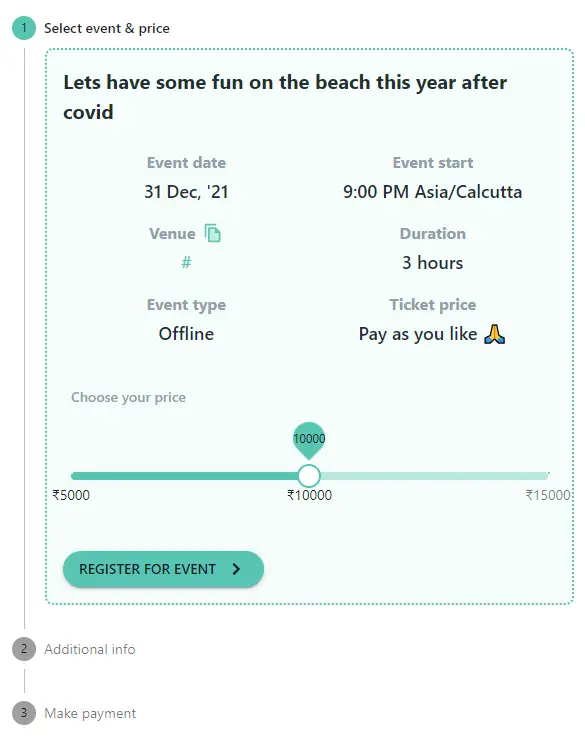Screen dimensions: 585x745
Task: Click the Register for Event button
Action: [x=163, y=569]
